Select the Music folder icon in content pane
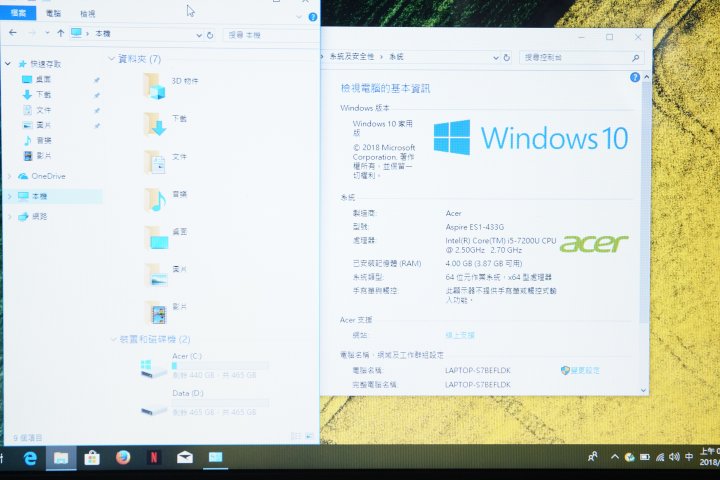The height and width of the screenshot is (480, 720). pyautogui.click(x=155, y=199)
